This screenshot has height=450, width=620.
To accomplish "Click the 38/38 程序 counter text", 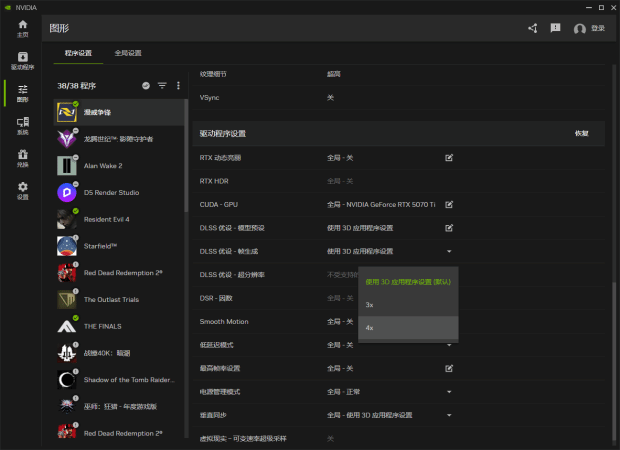I will point(76,86).
